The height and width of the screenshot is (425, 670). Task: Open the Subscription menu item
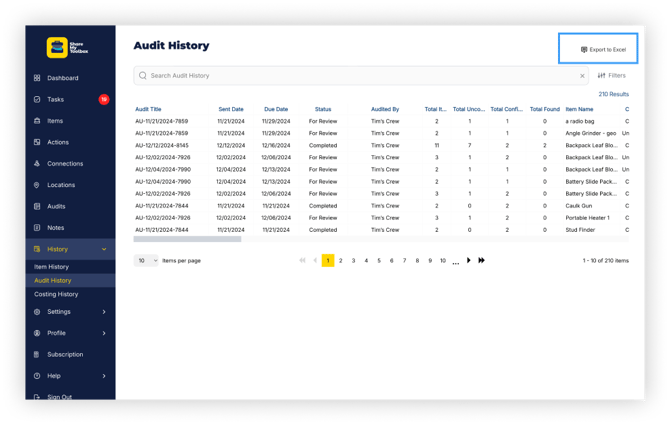65,354
